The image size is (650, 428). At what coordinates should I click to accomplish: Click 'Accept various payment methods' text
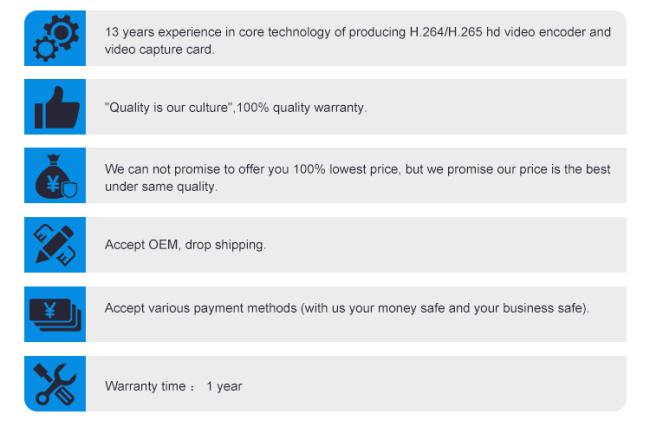click(347, 308)
